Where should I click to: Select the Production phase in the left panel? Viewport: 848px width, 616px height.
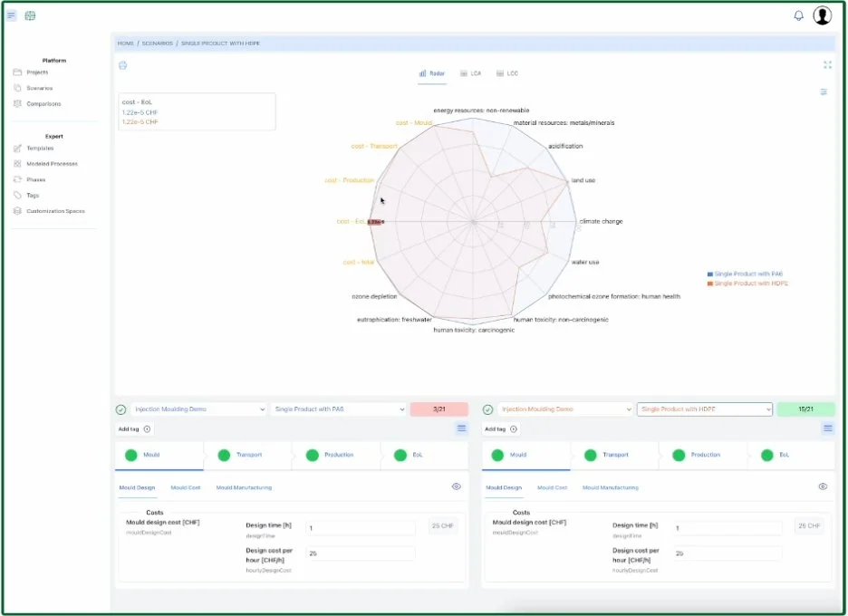click(x=336, y=456)
